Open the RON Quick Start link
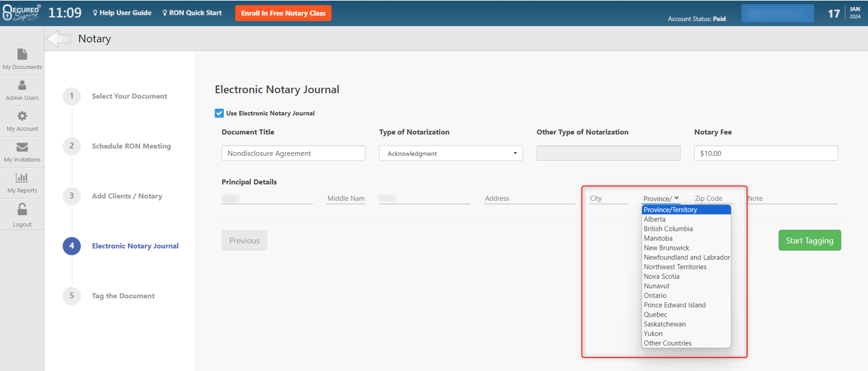 (x=192, y=13)
